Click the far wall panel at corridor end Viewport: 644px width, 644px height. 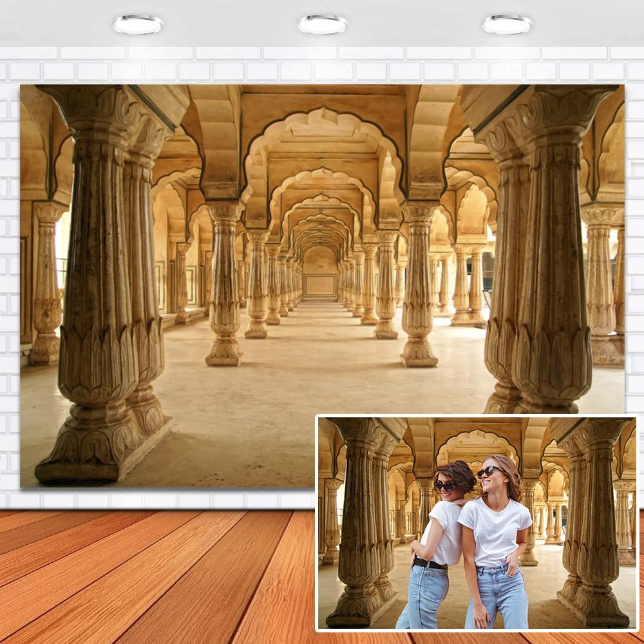point(320,283)
